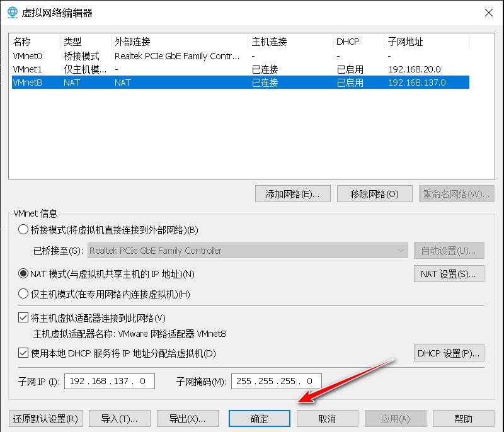This screenshot has height=432, width=504.
Task: Open the DHCP 设置 dialog
Action: coord(449,353)
